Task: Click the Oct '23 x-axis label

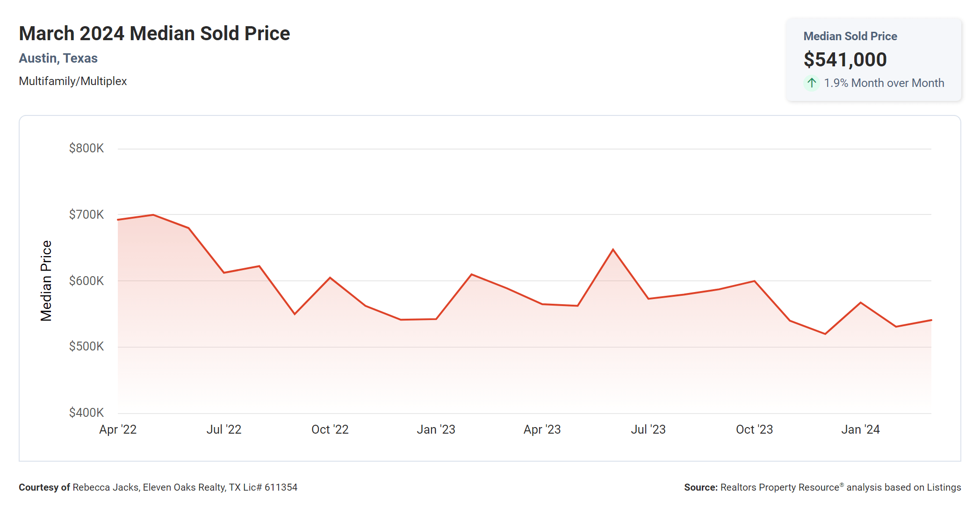Action: (754, 429)
